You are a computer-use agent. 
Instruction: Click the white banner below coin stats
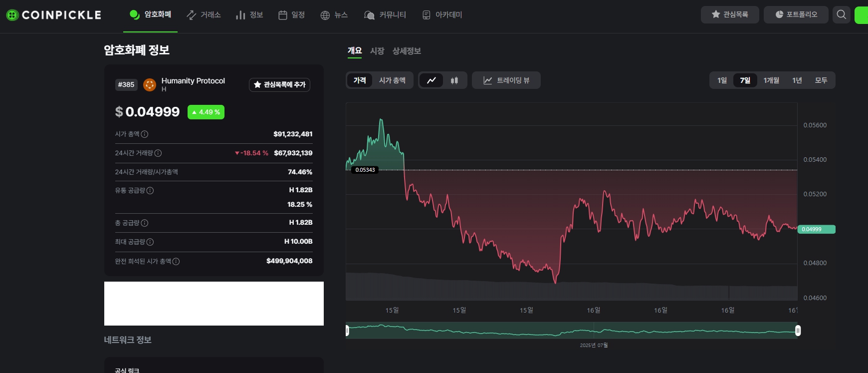tap(214, 304)
